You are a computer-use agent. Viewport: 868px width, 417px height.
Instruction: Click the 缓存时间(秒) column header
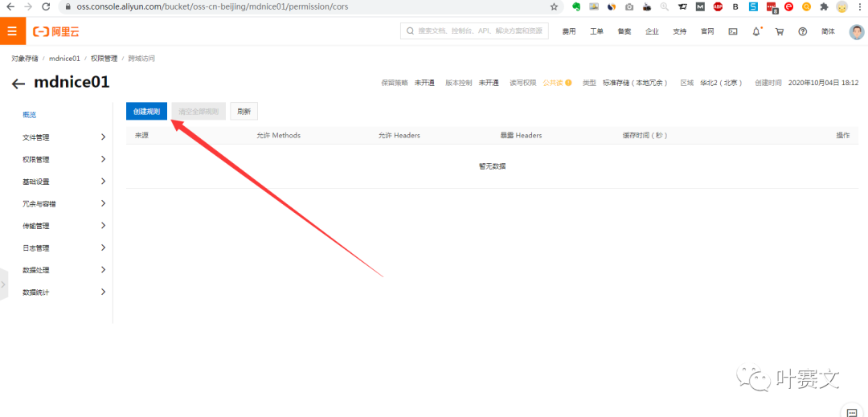[645, 136]
